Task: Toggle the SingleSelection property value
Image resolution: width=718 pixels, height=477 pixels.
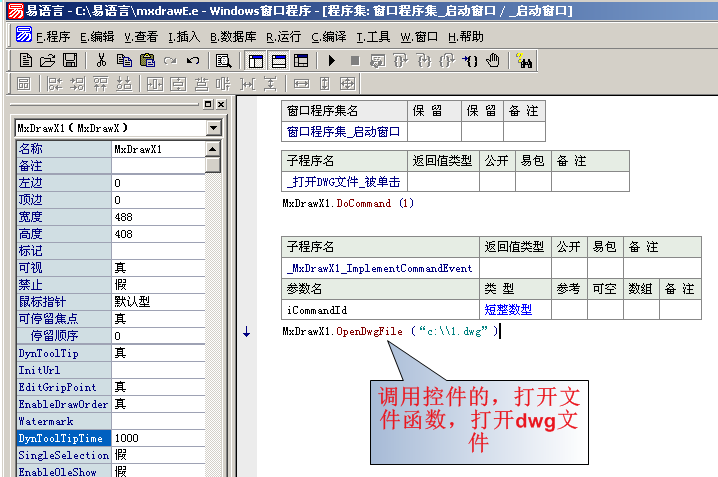Action: [x=158, y=455]
